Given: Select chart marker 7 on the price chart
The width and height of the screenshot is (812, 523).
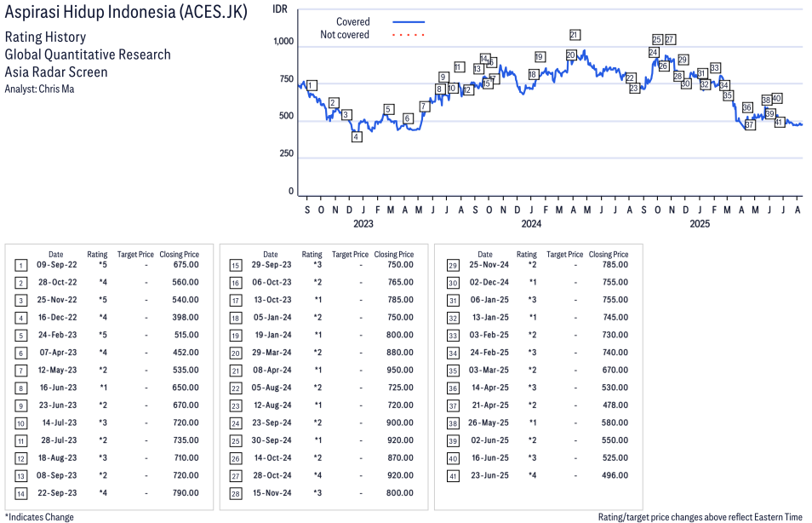Looking at the screenshot, I should pyautogui.click(x=424, y=106).
